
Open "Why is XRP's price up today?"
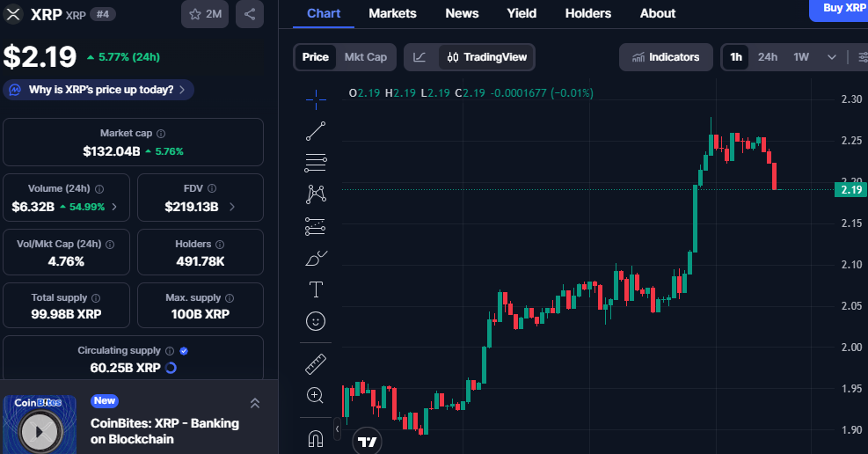[98, 90]
